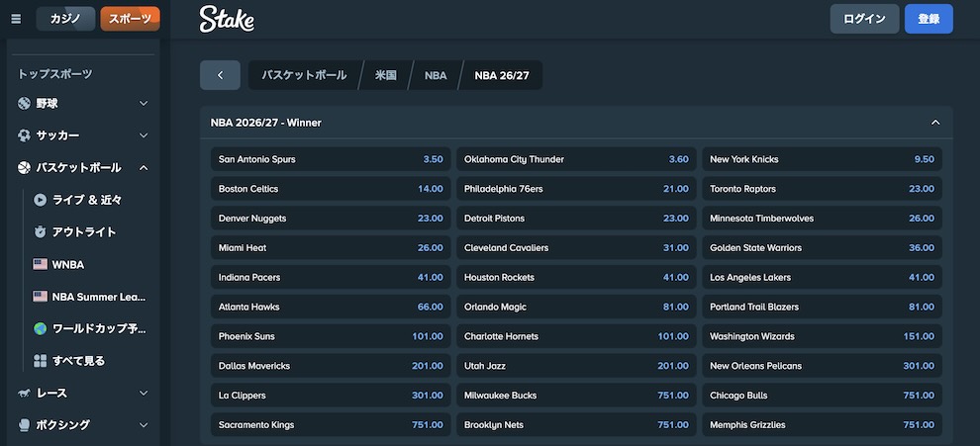This screenshot has height=446, width=980.
Task: Choose Dallas Mavericks odds 201.00
Action: [331, 366]
